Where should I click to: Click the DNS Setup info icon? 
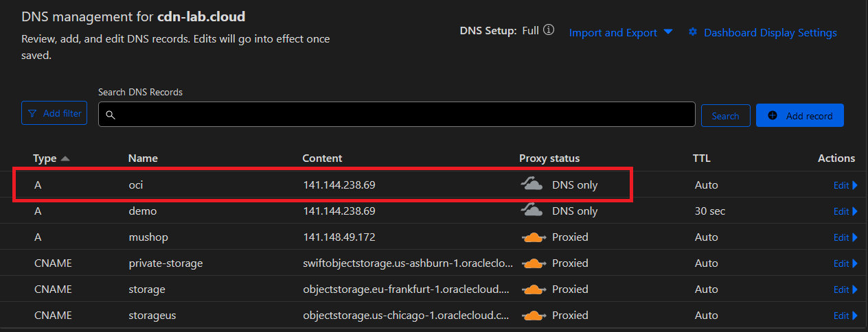coord(549,31)
